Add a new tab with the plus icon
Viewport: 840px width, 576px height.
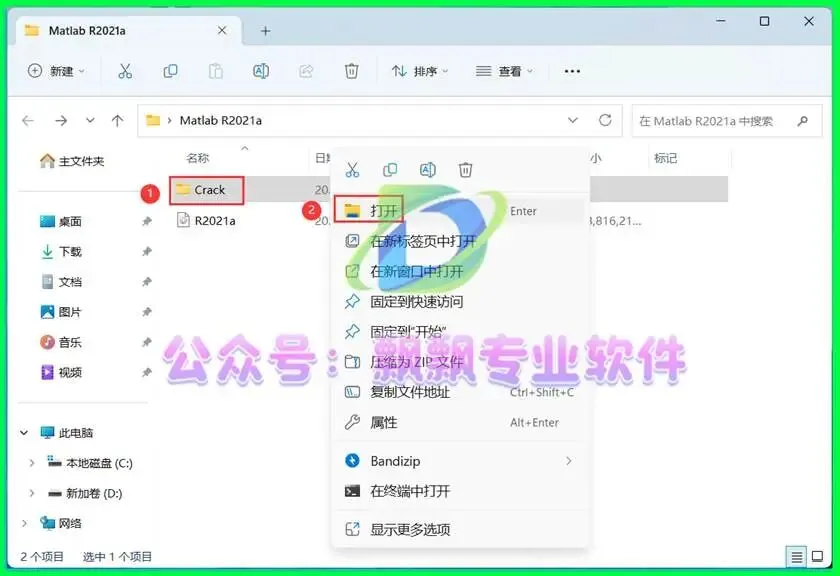tap(265, 31)
